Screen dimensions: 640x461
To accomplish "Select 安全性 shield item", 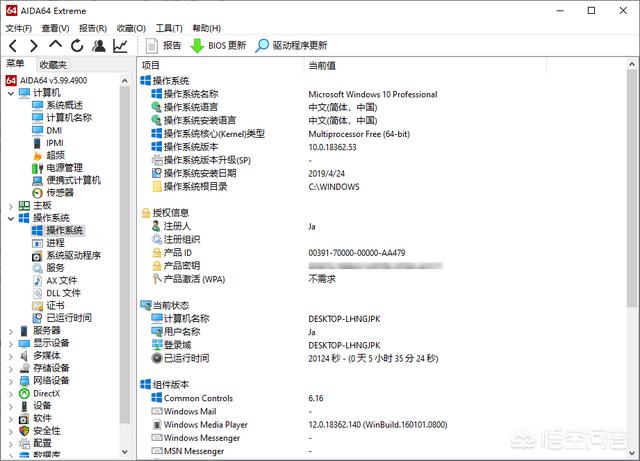I will click(x=40, y=431).
